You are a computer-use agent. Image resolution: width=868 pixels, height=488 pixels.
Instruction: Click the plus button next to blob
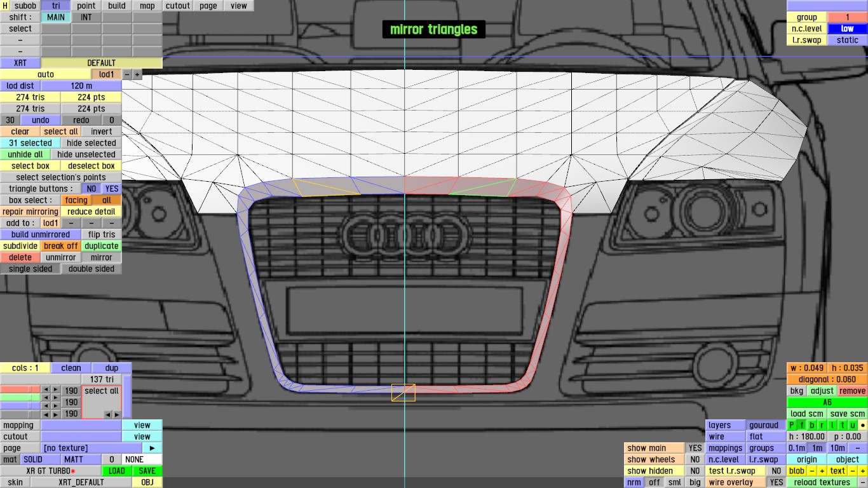822,471
